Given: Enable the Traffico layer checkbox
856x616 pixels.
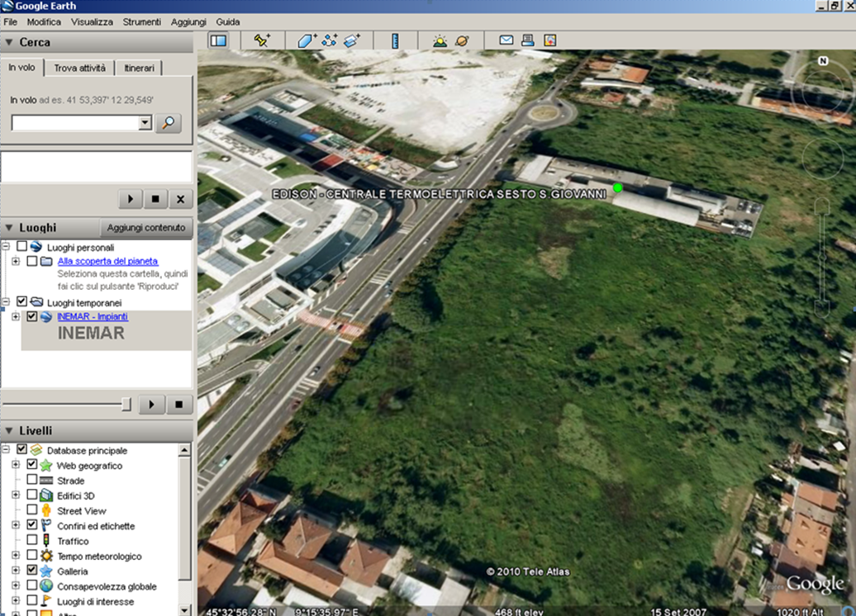Looking at the screenshot, I should point(32,540).
